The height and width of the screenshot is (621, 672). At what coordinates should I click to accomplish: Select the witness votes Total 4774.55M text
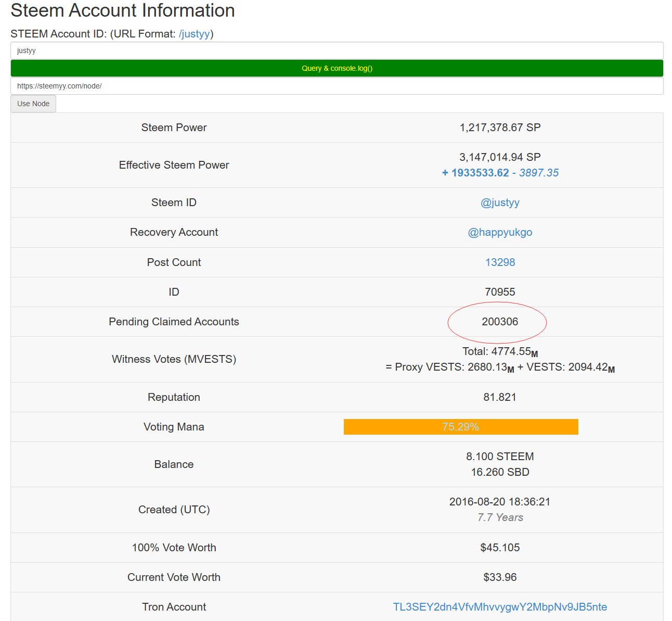point(500,352)
